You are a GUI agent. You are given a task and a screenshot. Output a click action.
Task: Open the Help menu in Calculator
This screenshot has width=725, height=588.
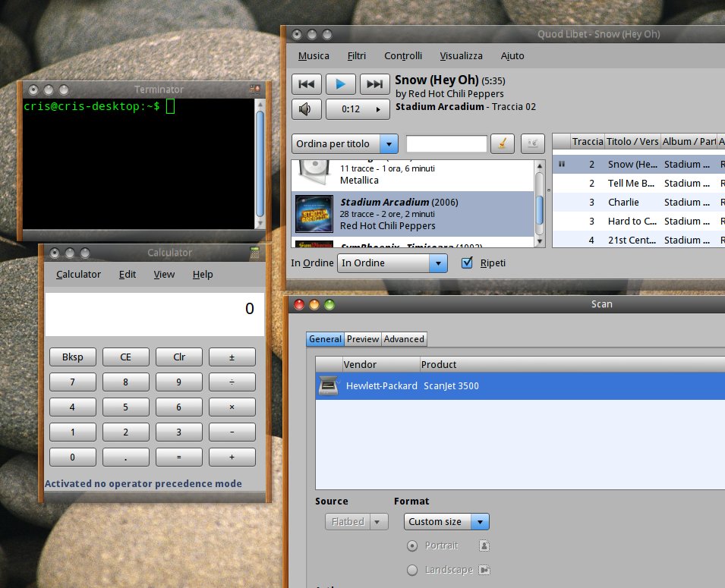pyautogui.click(x=203, y=275)
